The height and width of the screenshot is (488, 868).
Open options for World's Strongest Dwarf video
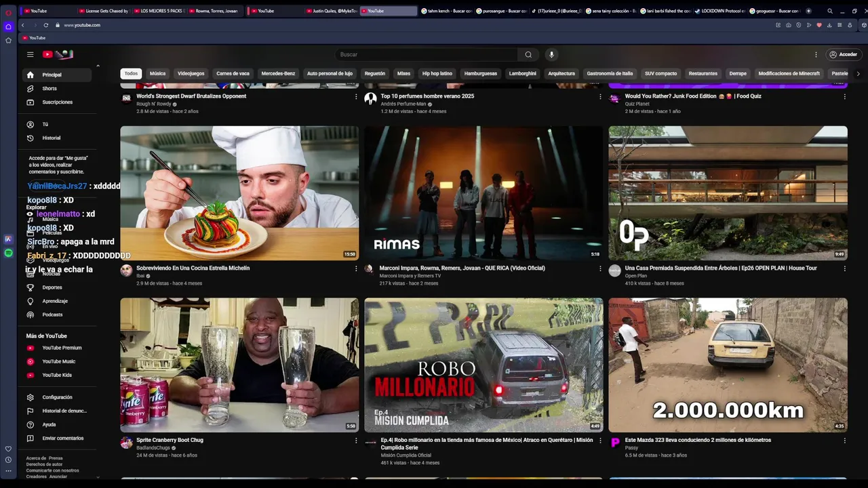click(x=356, y=96)
